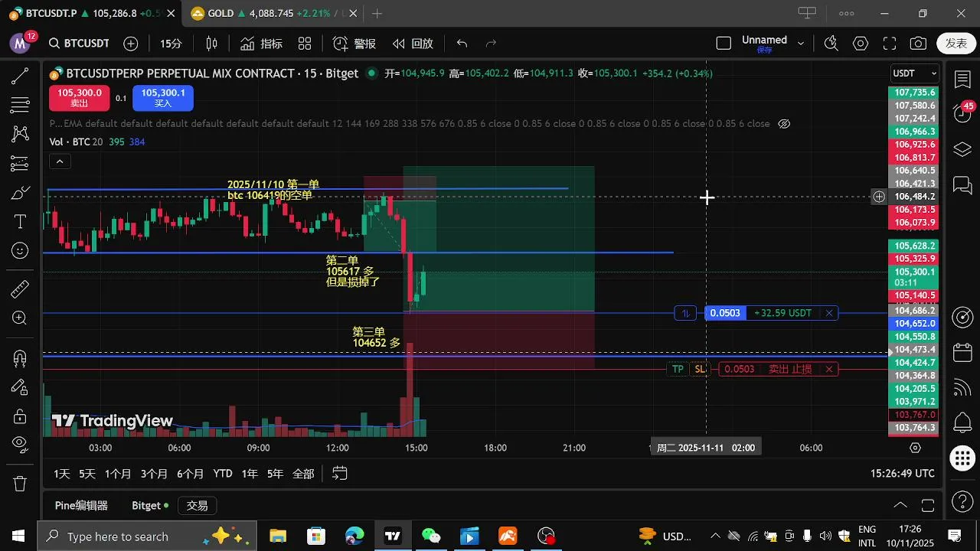The height and width of the screenshot is (551, 980).
Task: Select the 全部 date range
Action: [x=303, y=474]
